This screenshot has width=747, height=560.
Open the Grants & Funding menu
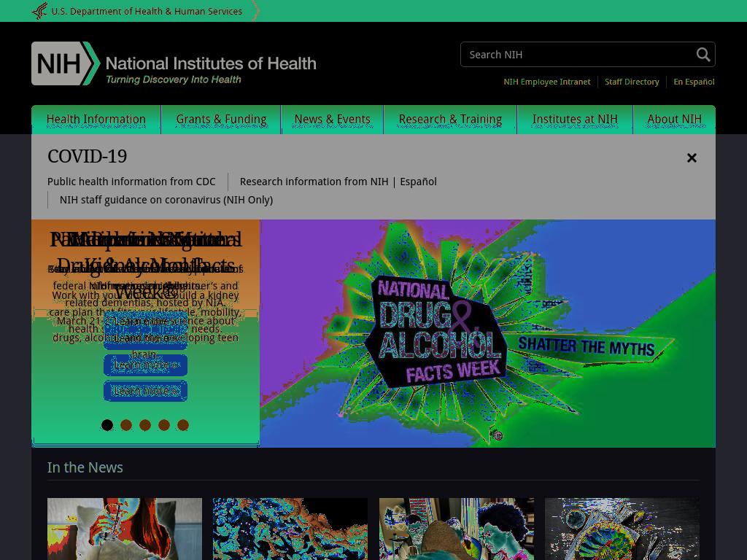(x=222, y=119)
